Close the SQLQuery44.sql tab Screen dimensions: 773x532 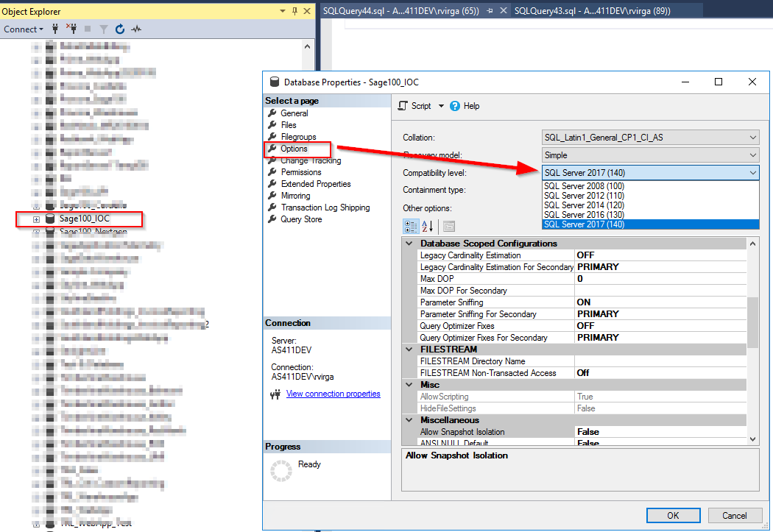tap(503, 11)
